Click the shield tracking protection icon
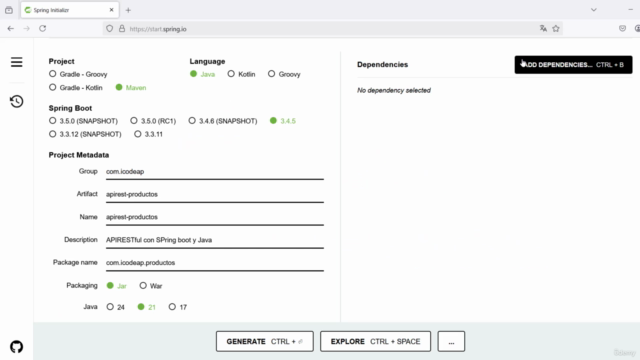 [109, 29]
